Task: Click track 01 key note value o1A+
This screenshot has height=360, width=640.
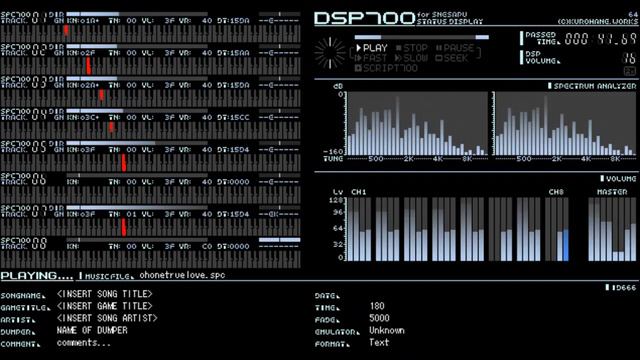Action: (90, 20)
